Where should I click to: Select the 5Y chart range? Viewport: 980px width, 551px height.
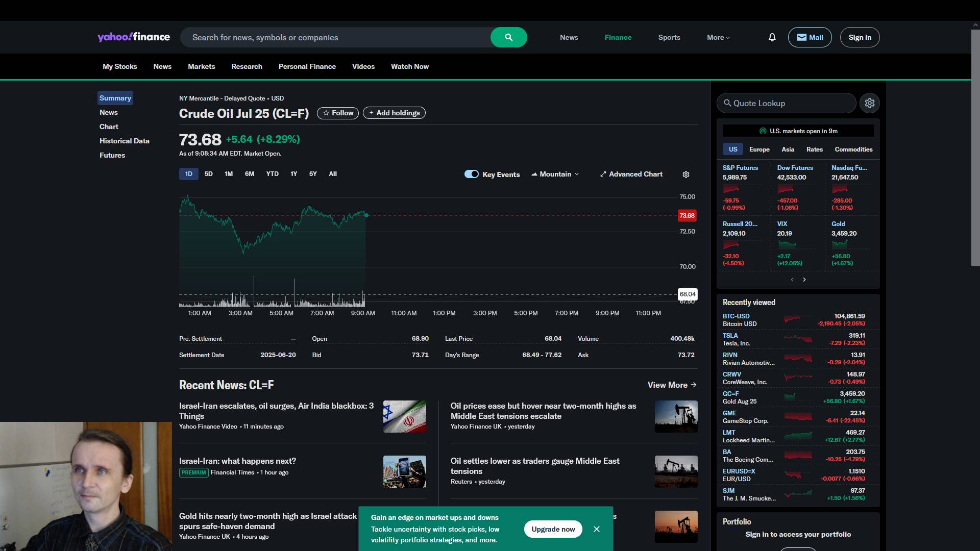tap(313, 174)
